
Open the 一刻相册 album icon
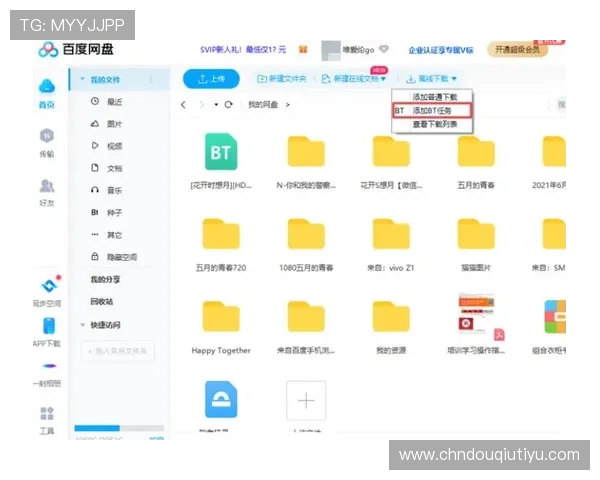coord(49,366)
